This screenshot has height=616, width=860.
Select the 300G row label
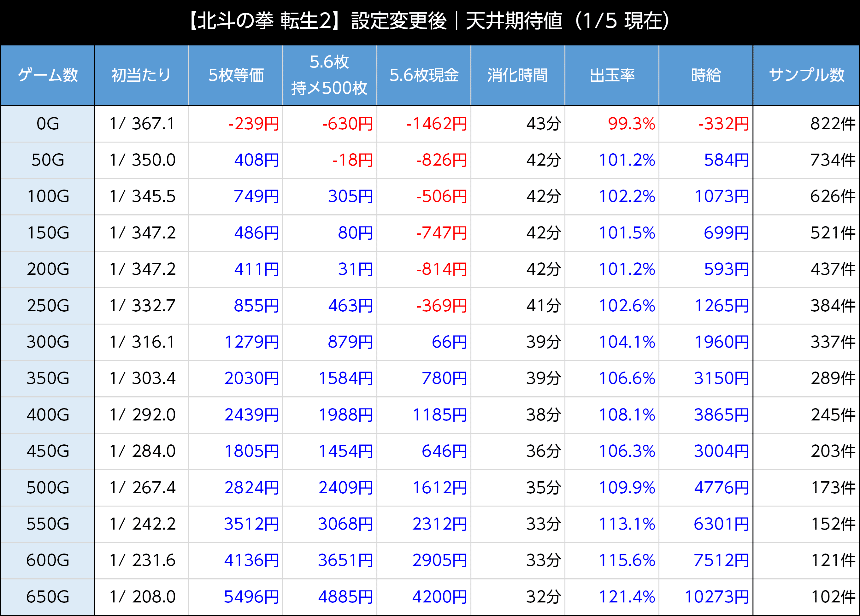(47, 342)
